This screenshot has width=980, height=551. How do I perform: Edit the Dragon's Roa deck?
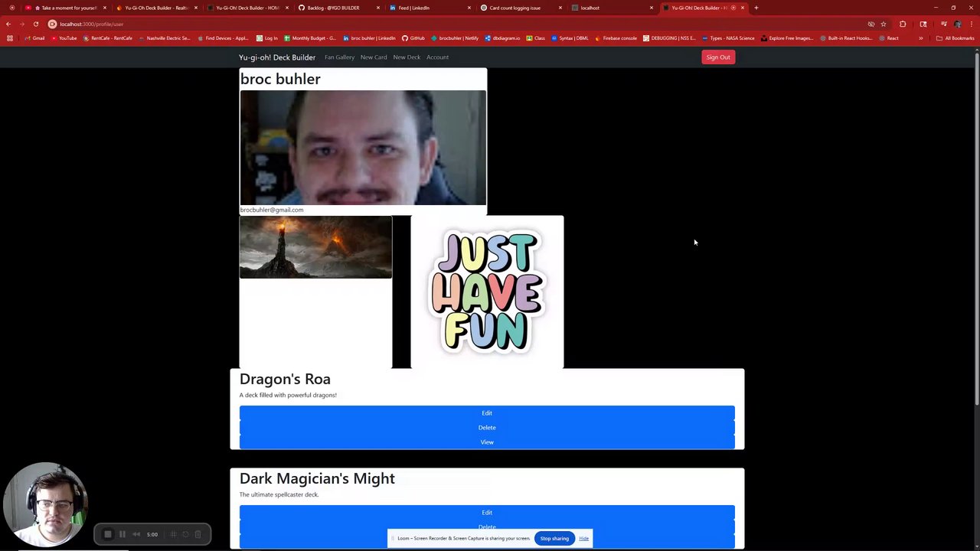[x=487, y=413]
